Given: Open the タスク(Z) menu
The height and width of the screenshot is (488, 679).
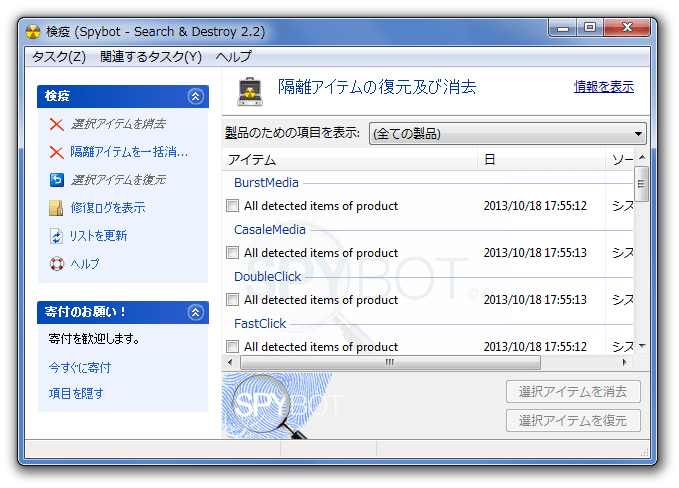Looking at the screenshot, I should [x=59, y=57].
